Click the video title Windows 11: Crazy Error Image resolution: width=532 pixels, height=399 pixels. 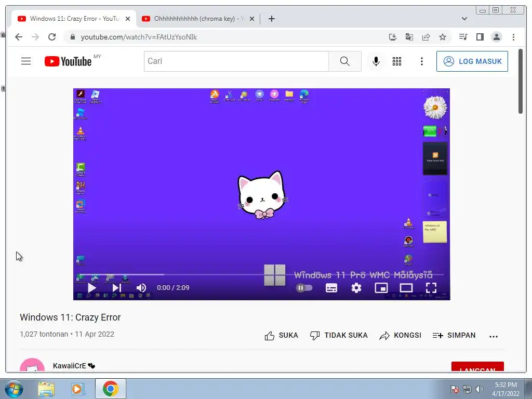[70, 317]
